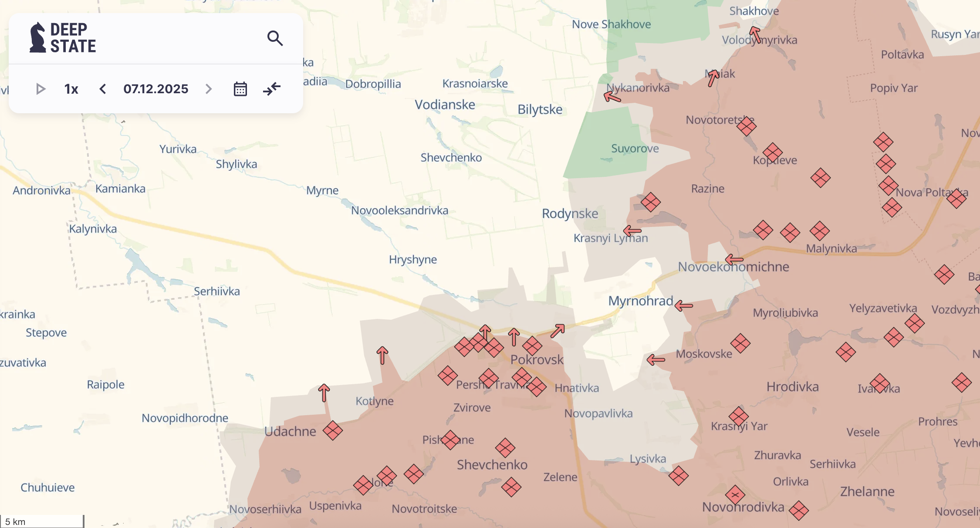Start timeline playback with the play button

click(x=41, y=89)
